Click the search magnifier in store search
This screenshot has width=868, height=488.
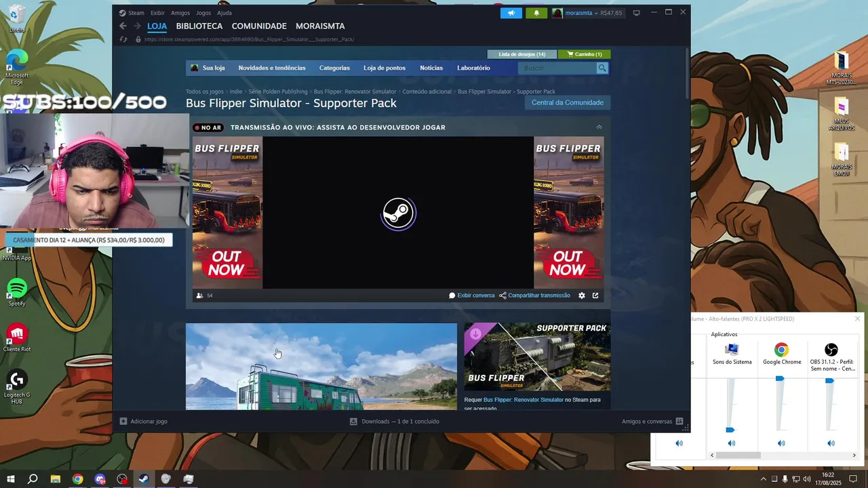pyautogui.click(x=601, y=68)
